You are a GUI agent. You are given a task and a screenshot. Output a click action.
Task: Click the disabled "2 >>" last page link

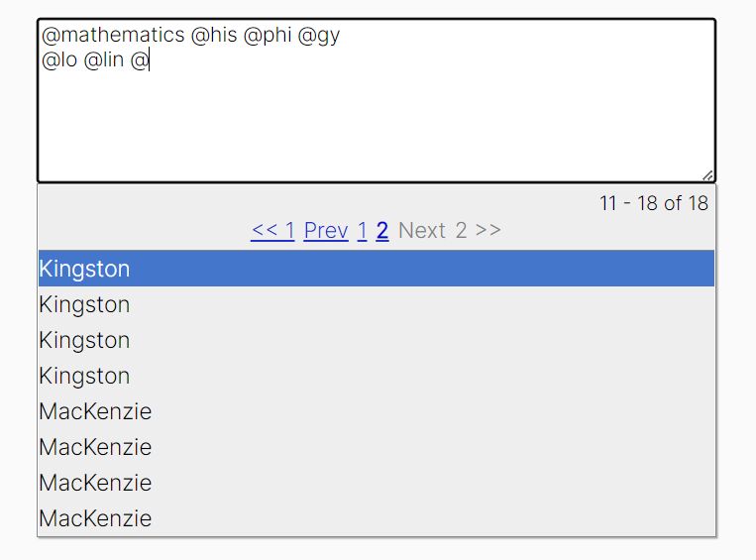478,231
